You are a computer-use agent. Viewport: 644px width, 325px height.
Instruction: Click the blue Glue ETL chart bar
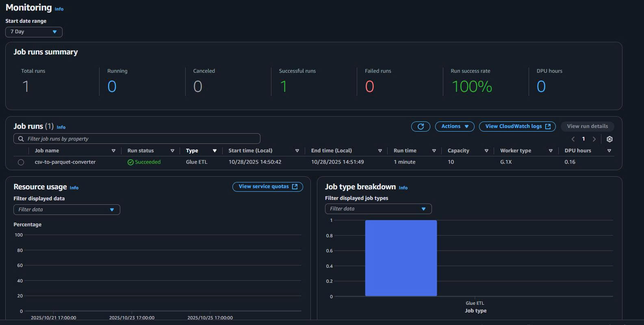click(x=401, y=258)
